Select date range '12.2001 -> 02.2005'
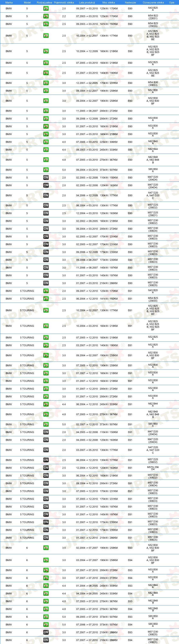 click(x=87, y=83)
